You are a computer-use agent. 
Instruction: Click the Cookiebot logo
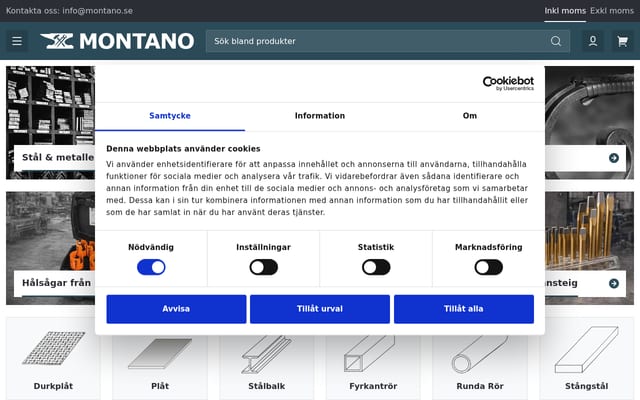click(x=508, y=83)
